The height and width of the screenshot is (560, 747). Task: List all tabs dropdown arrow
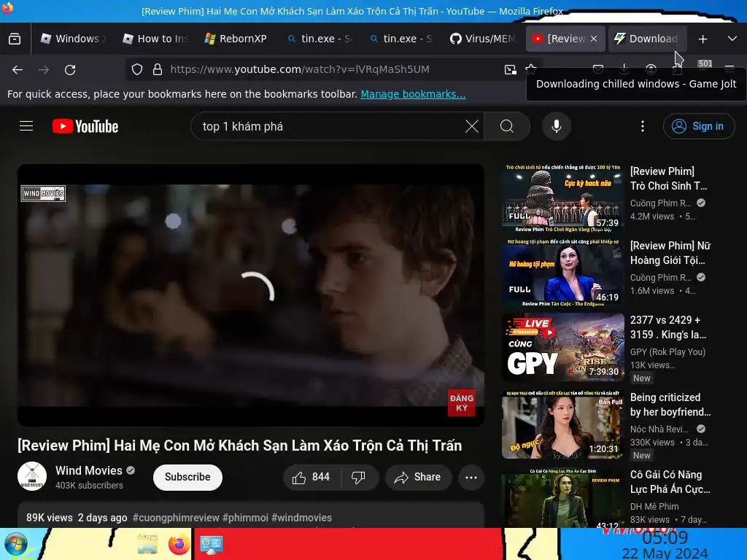pos(732,39)
